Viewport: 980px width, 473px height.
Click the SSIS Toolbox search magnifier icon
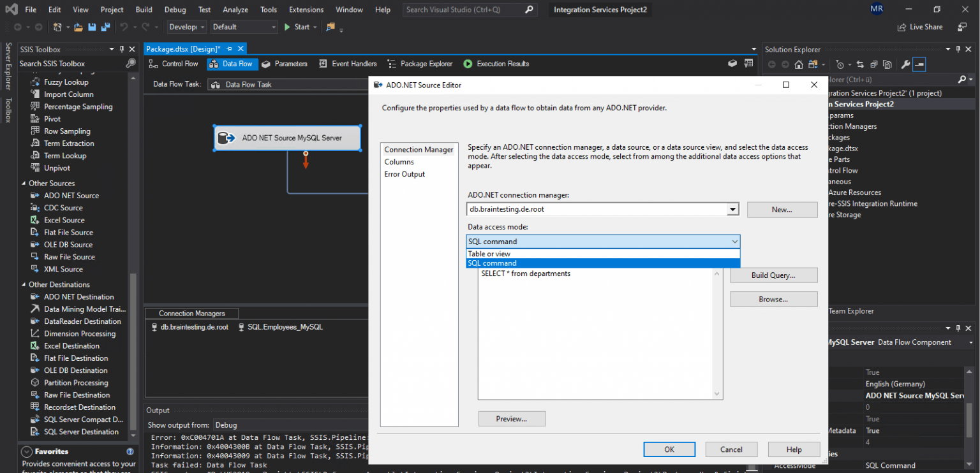[130, 63]
